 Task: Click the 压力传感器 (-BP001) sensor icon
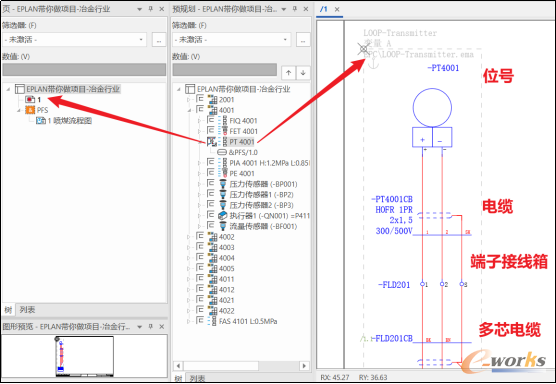click(223, 184)
